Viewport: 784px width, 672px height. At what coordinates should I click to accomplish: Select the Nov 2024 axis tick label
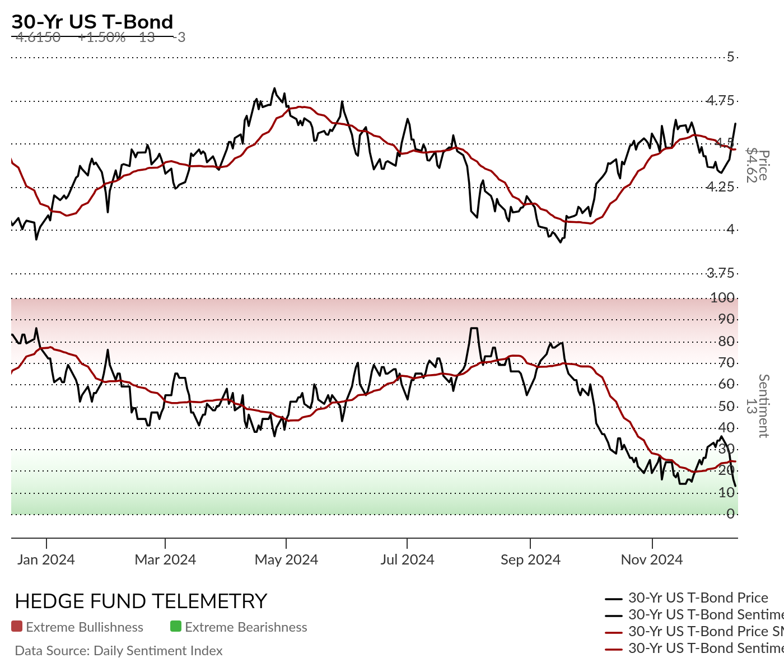coord(652,559)
